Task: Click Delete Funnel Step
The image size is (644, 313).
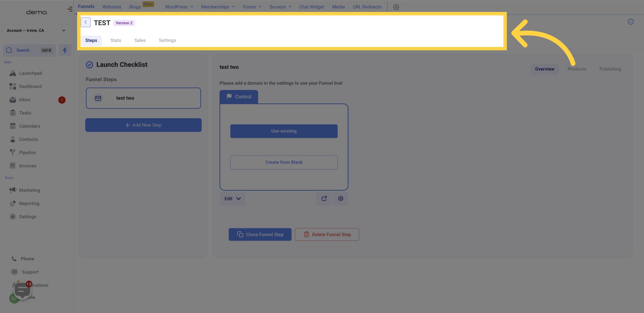Action: (x=327, y=235)
